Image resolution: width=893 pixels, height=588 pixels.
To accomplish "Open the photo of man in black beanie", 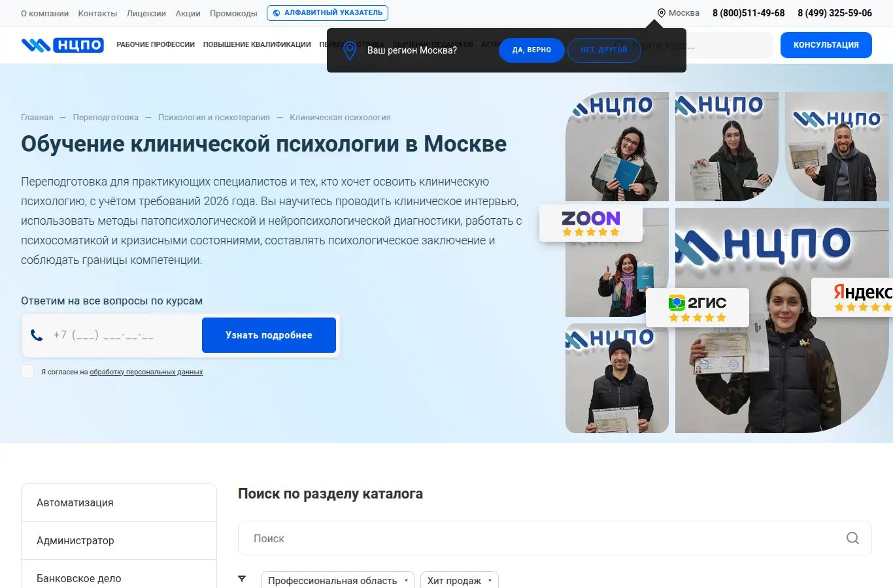I will [x=617, y=378].
